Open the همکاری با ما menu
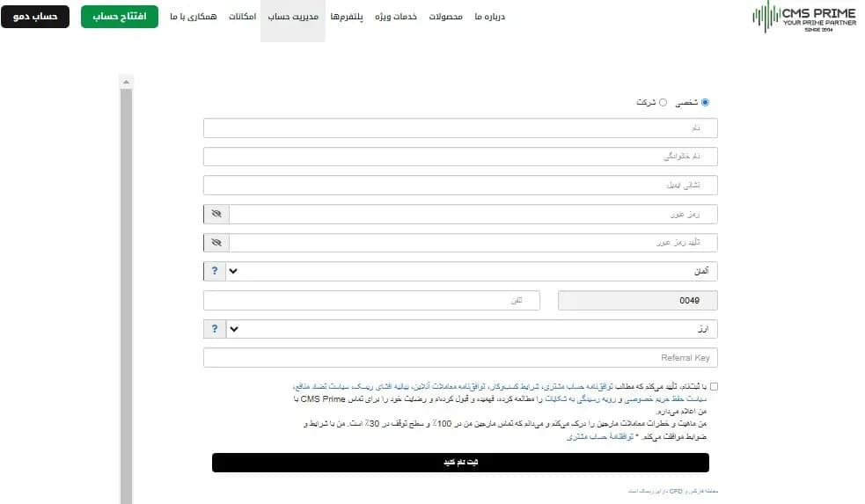This screenshot has height=504, width=865. 193,17
